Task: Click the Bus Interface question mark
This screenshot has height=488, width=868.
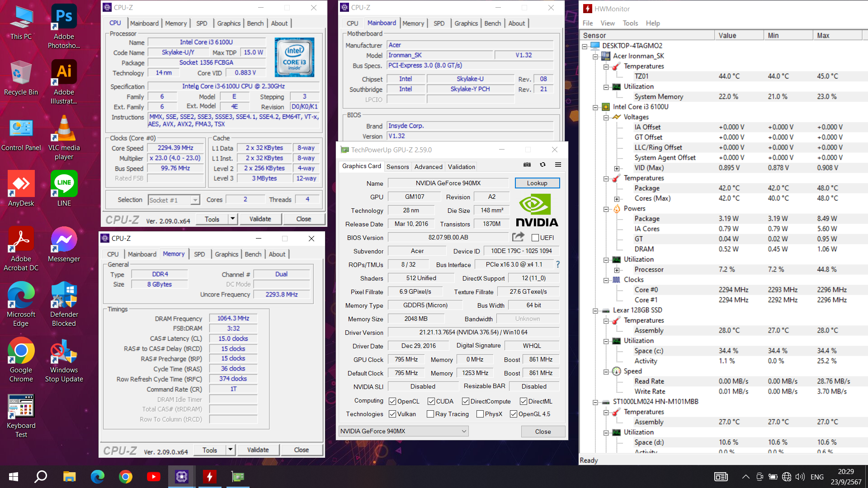Action: pyautogui.click(x=557, y=264)
